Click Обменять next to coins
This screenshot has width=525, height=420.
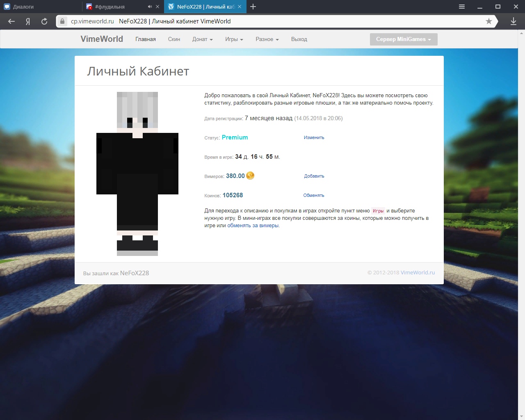pos(314,195)
